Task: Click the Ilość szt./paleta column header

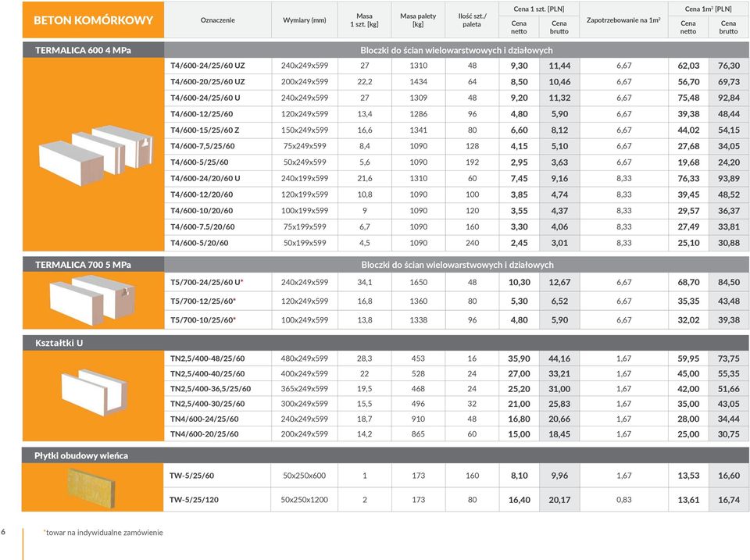Action: pyautogui.click(x=472, y=20)
